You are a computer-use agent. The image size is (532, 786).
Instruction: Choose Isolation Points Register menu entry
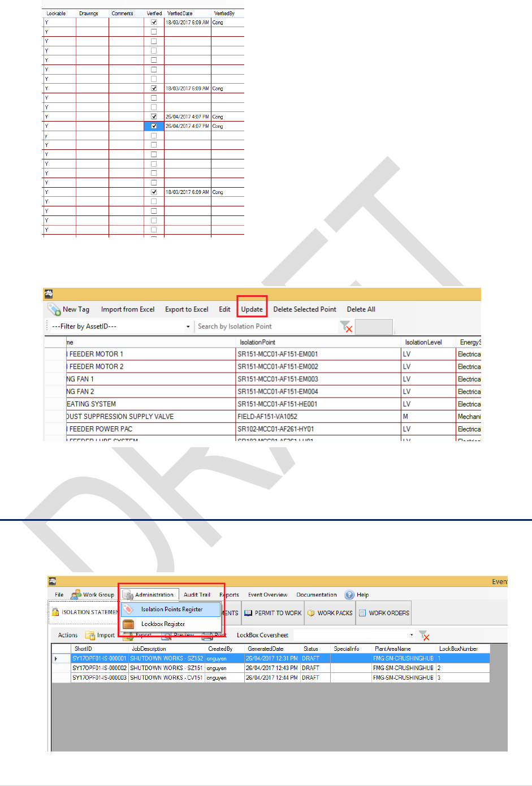(x=171, y=609)
